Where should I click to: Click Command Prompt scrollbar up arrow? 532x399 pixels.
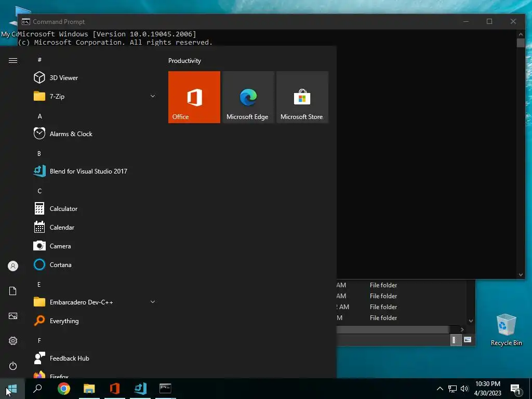(521, 34)
